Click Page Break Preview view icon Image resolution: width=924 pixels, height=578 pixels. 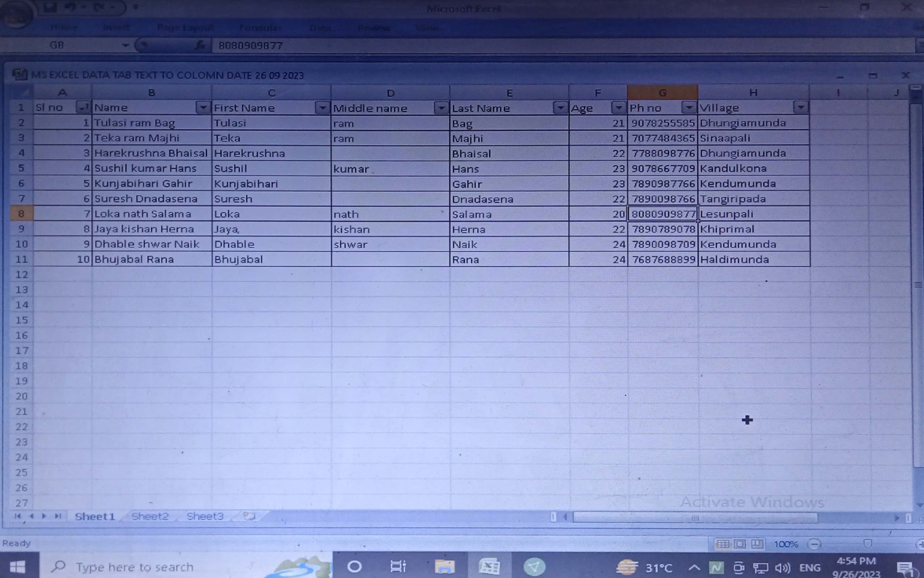point(757,543)
